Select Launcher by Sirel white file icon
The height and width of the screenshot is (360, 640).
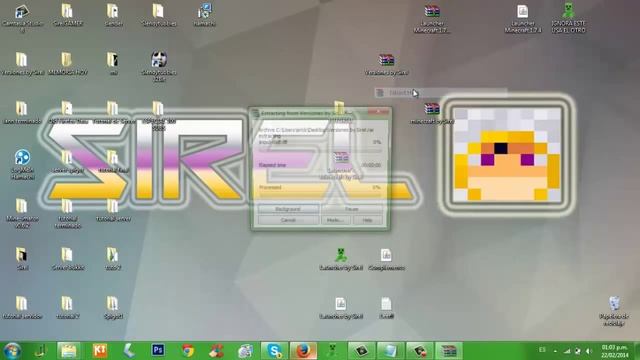(x=341, y=308)
